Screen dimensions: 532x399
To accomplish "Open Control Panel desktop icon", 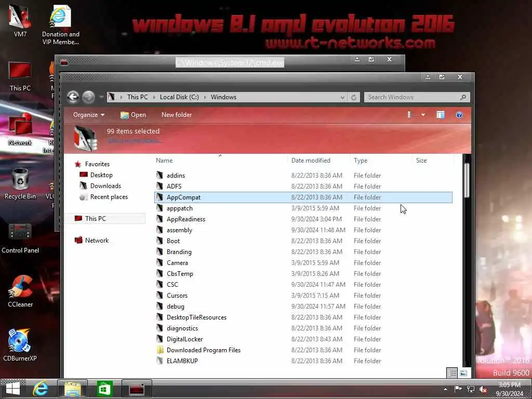I will tap(20, 238).
